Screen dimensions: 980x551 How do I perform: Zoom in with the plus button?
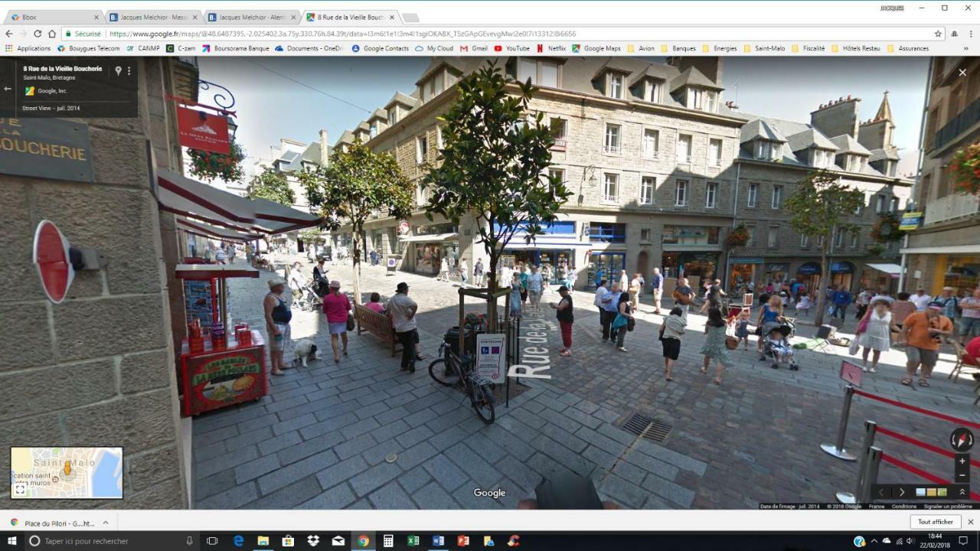pos(962,461)
